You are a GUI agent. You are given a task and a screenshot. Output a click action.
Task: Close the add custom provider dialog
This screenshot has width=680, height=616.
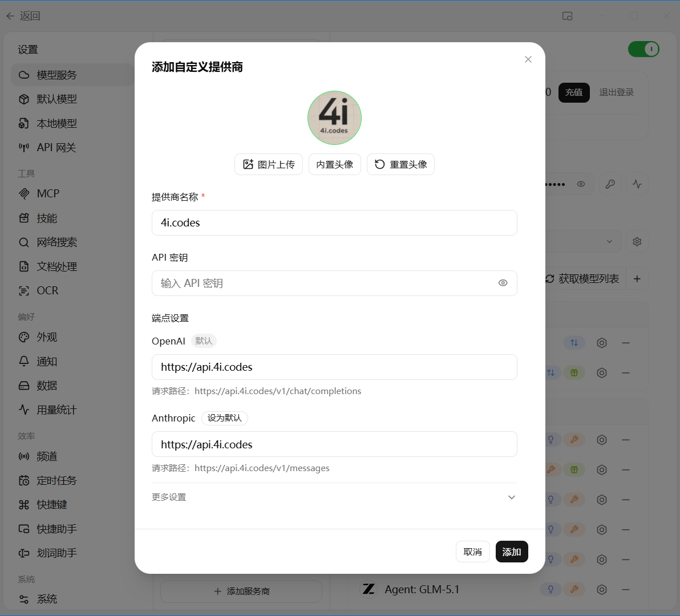(x=528, y=59)
